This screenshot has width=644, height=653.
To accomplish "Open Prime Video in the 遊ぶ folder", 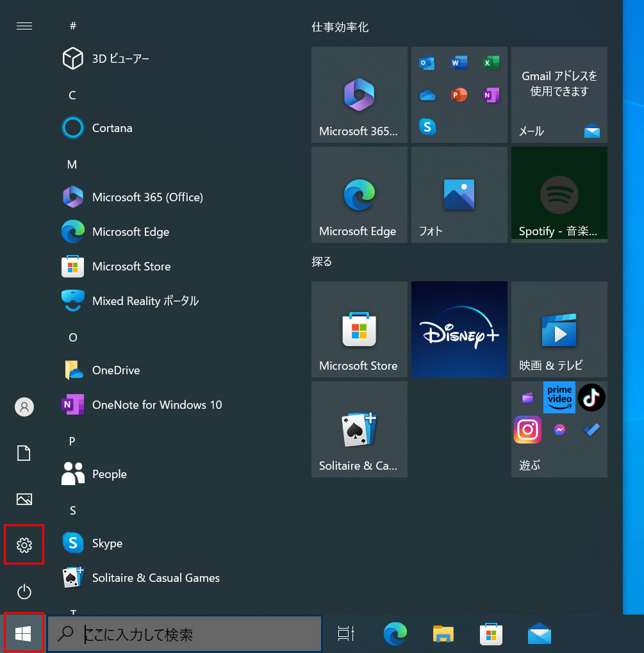I will tap(559, 397).
